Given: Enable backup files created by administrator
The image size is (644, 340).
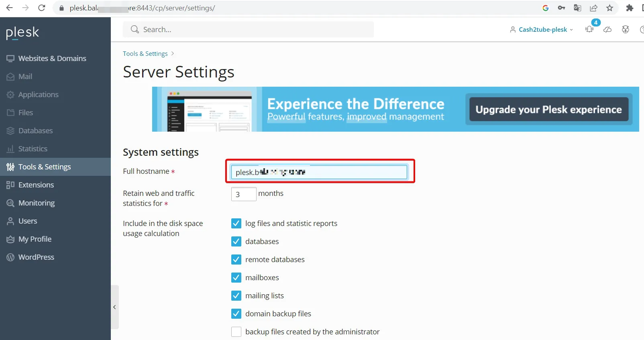Looking at the screenshot, I should [x=236, y=332].
